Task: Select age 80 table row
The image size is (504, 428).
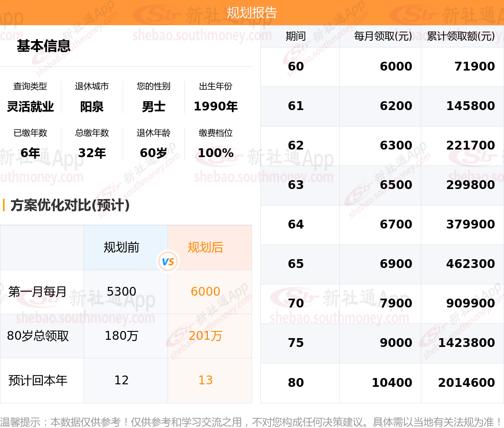Action: pos(382,383)
